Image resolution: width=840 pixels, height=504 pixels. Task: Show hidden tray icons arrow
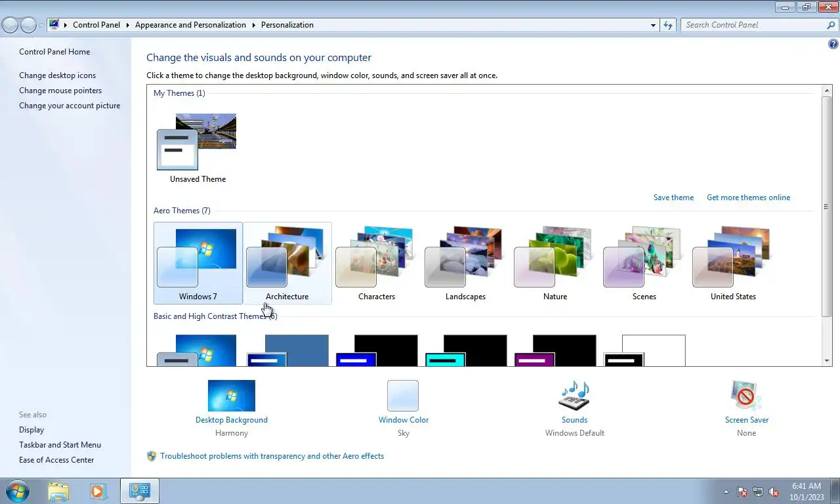pos(726,492)
